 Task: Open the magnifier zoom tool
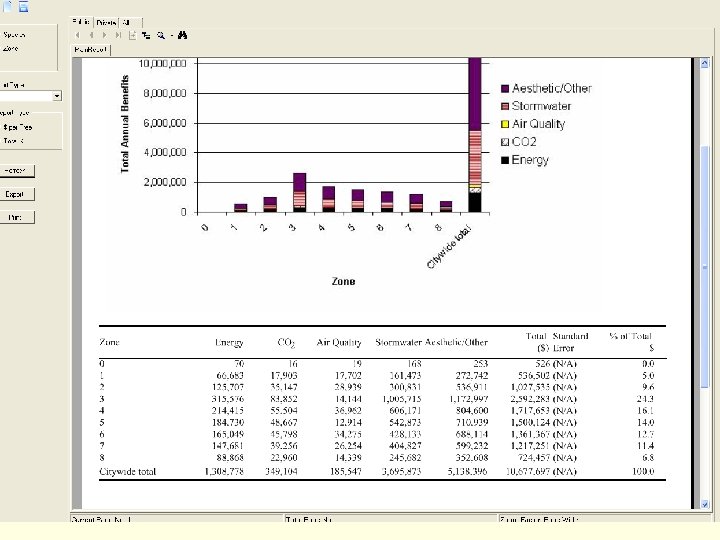tap(161, 35)
